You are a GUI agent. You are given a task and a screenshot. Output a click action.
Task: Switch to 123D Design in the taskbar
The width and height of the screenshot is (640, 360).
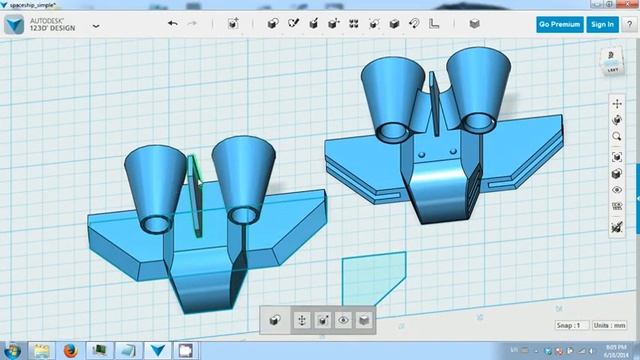tap(158, 351)
